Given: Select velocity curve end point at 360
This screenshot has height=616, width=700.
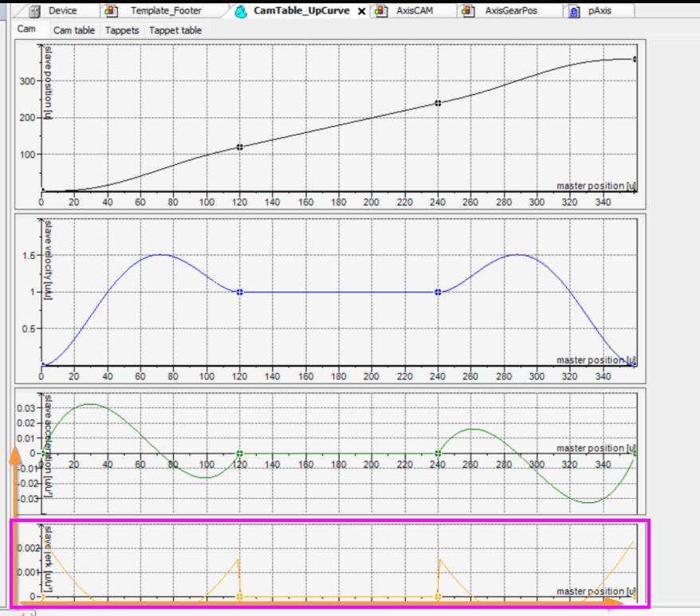Looking at the screenshot, I should [635, 364].
